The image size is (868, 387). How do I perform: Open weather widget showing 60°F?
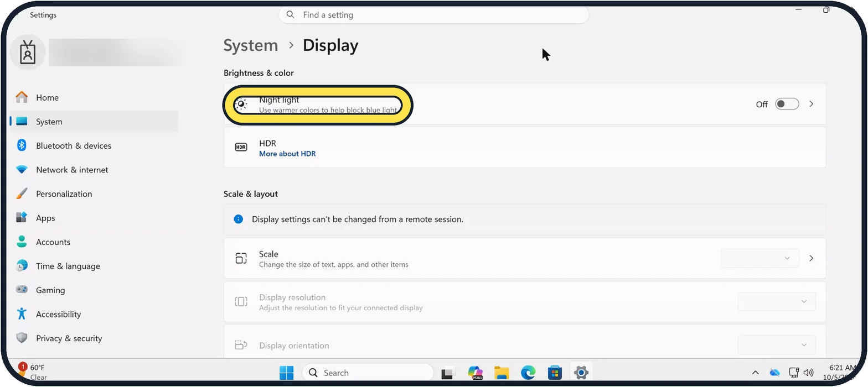pyautogui.click(x=33, y=372)
